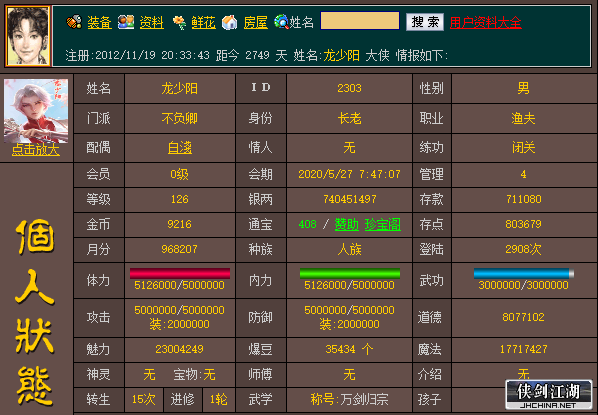This screenshot has width=598, height=415.
Task: Click the green 内力 progress bar
Action: (x=350, y=273)
